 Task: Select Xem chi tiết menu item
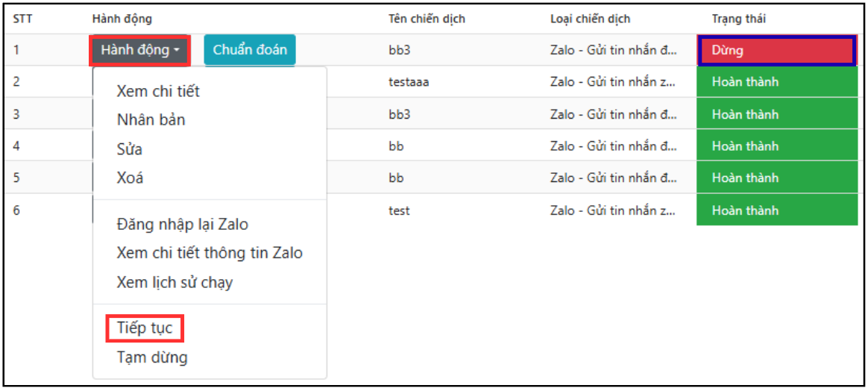tap(158, 91)
